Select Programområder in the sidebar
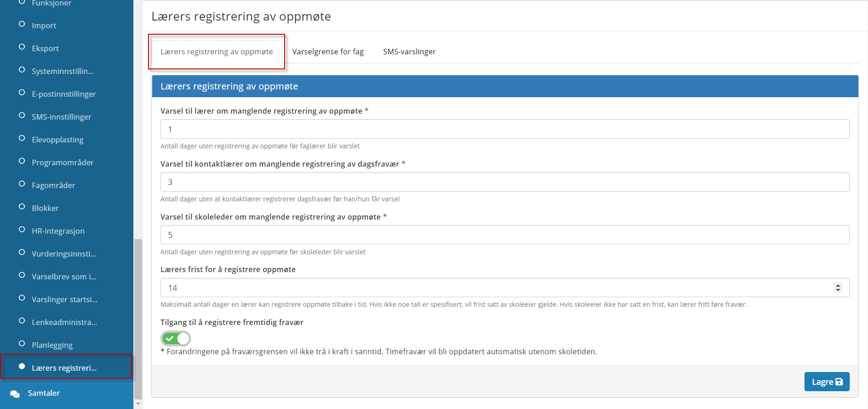The height and width of the screenshot is (409, 868). click(x=63, y=163)
